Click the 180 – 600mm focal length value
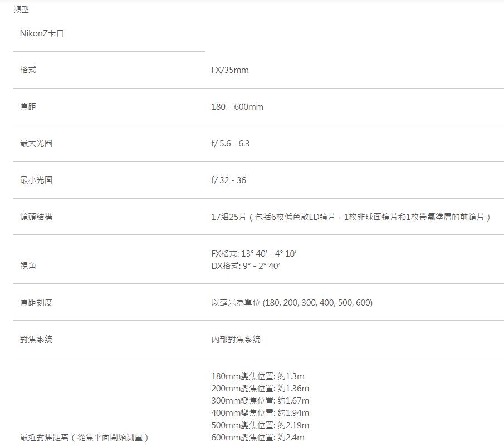 coord(237,107)
